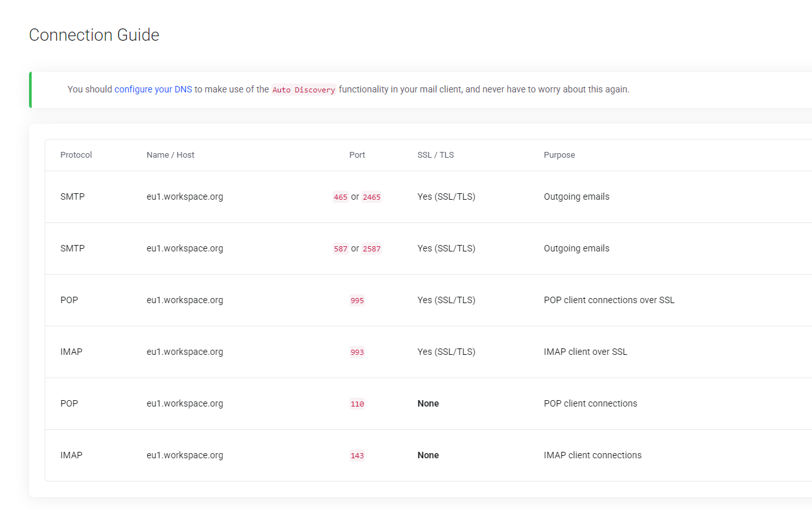Screen dimensions: 812x510
Task: Select port 993 in the IMAP row
Action: click(x=357, y=352)
